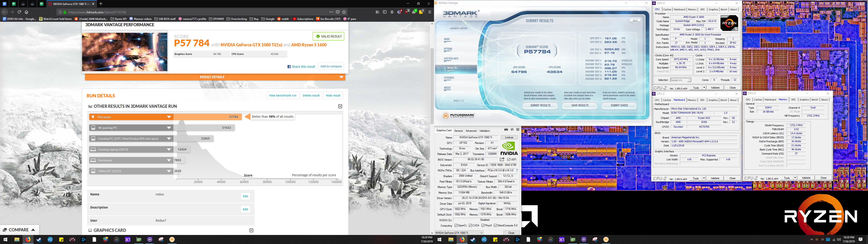
Task: Open Windows action center notification icon
Action: pos(861,240)
